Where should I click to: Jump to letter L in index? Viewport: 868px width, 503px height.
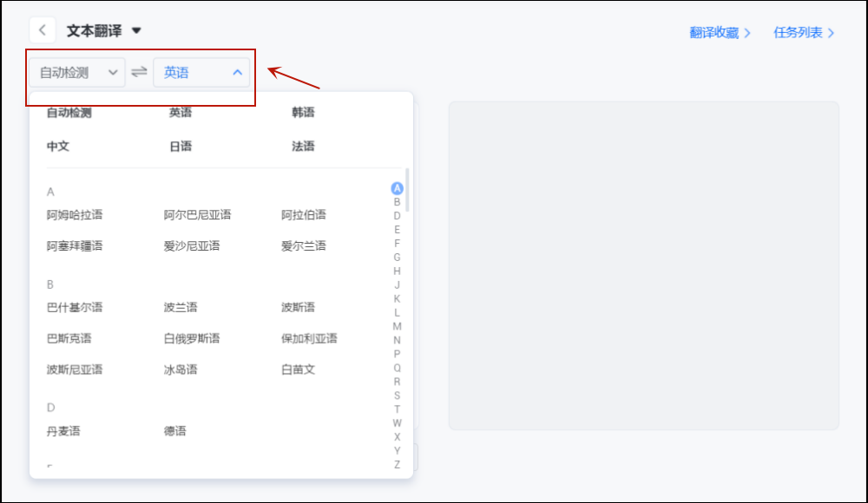(397, 313)
